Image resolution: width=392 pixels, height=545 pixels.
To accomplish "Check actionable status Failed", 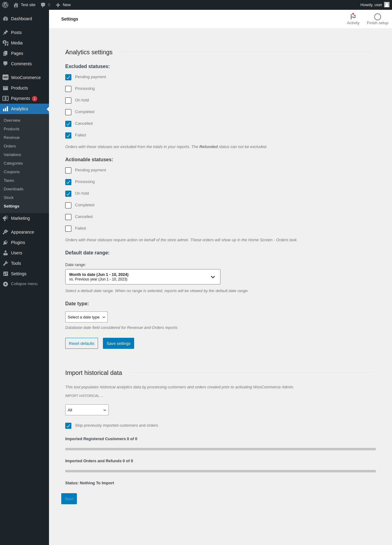I will pyautogui.click(x=68, y=229).
